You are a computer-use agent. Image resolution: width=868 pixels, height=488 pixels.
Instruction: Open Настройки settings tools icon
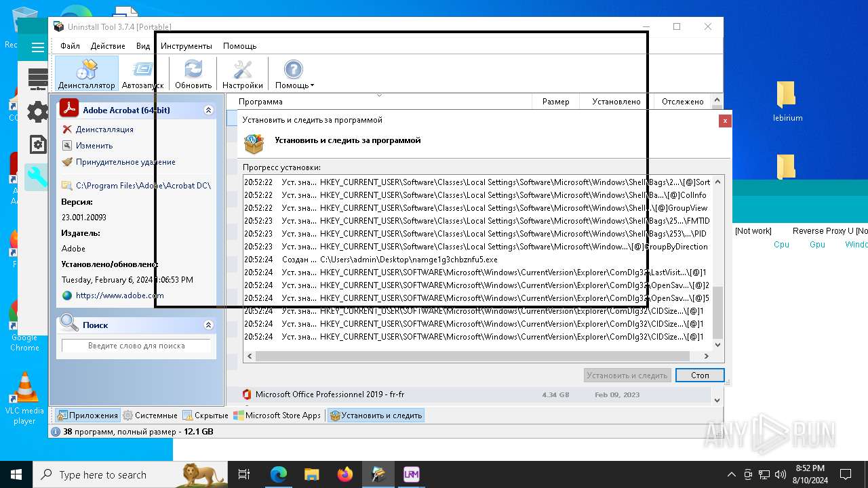242,73
